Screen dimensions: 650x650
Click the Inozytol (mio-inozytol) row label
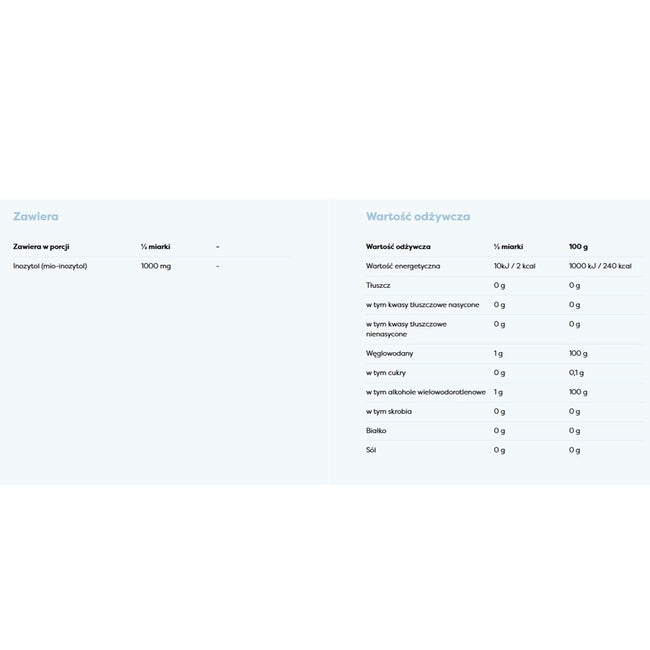50,266
